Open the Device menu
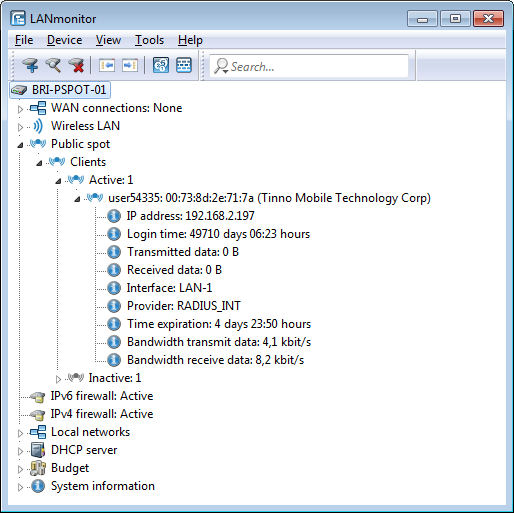 click(x=64, y=40)
